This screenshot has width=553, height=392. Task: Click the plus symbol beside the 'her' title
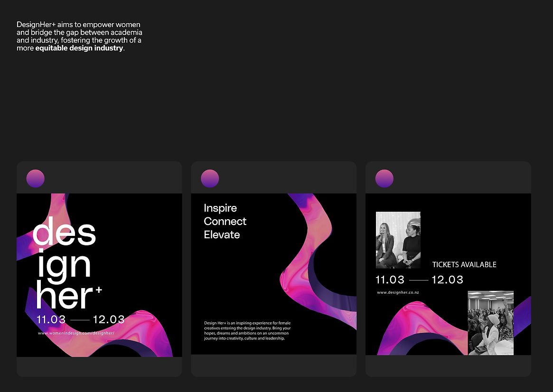pos(99,290)
